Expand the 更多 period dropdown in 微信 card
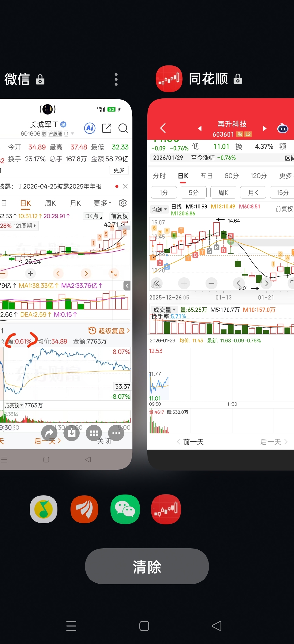294x644 pixels. tap(102, 203)
